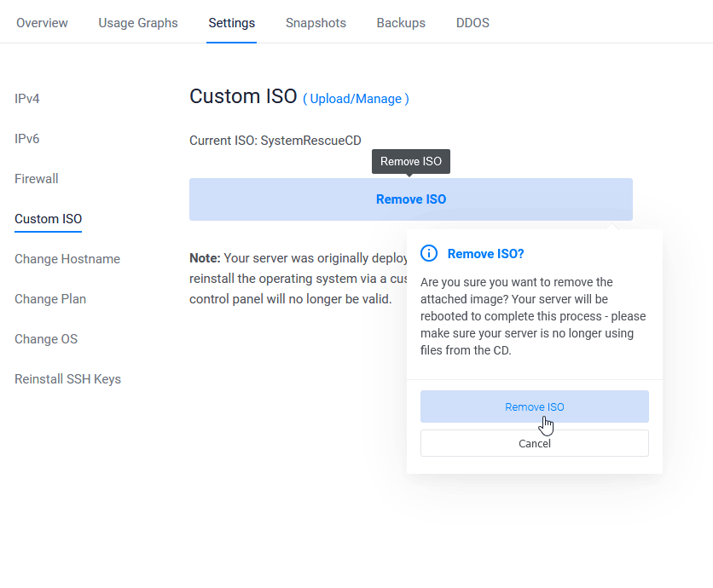Confirm Remove ISO in the popup dialog
The height and width of the screenshot is (588, 713).
534,406
